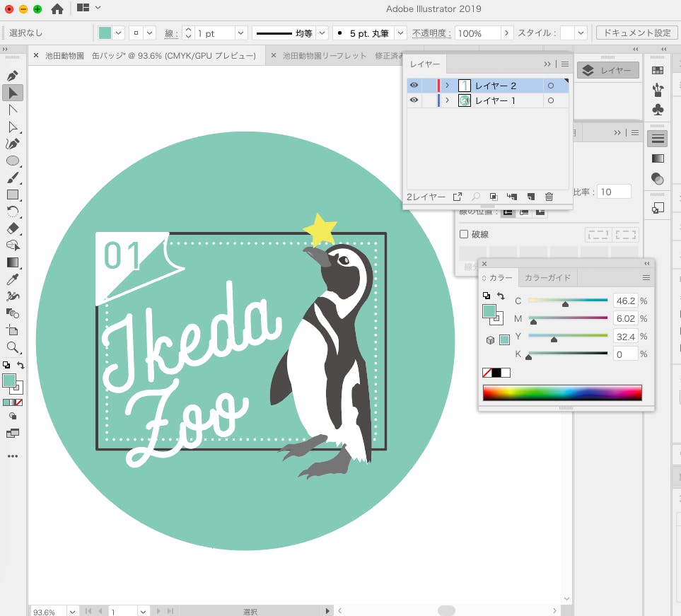The image size is (681, 616).
Task: Delete selection with Layers panel trash icon
Action: [549, 197]
